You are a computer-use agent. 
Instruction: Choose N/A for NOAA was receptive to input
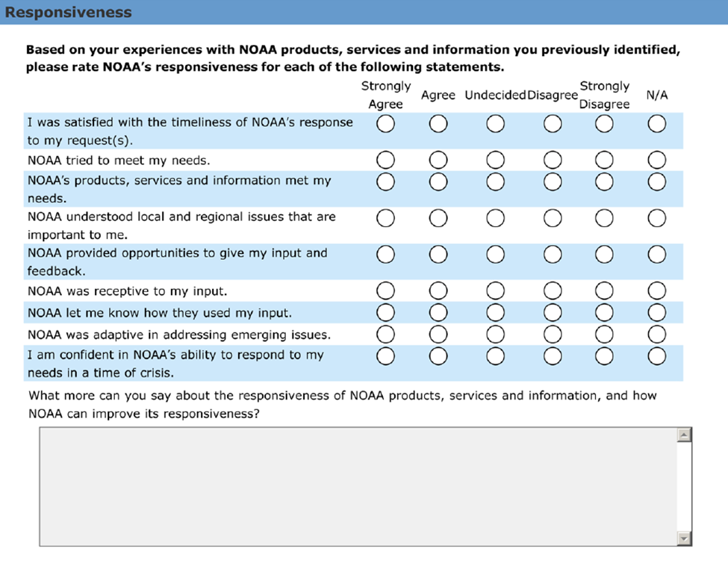tap(656, 290)
